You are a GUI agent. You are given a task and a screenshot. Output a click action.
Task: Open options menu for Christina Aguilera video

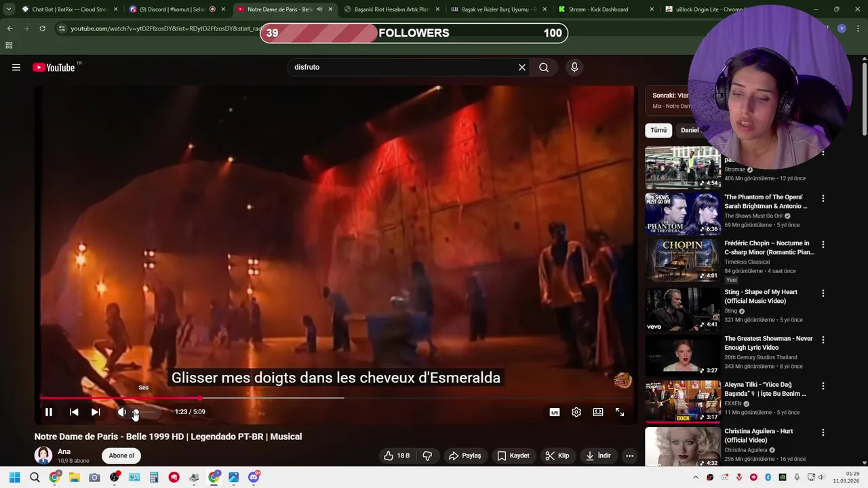[823, 432]
